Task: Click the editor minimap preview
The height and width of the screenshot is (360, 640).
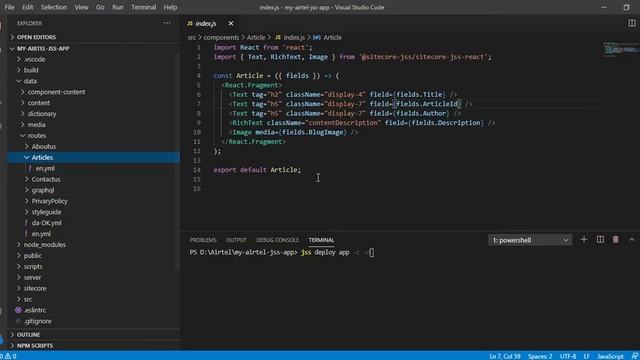Action: click(620, 49)
